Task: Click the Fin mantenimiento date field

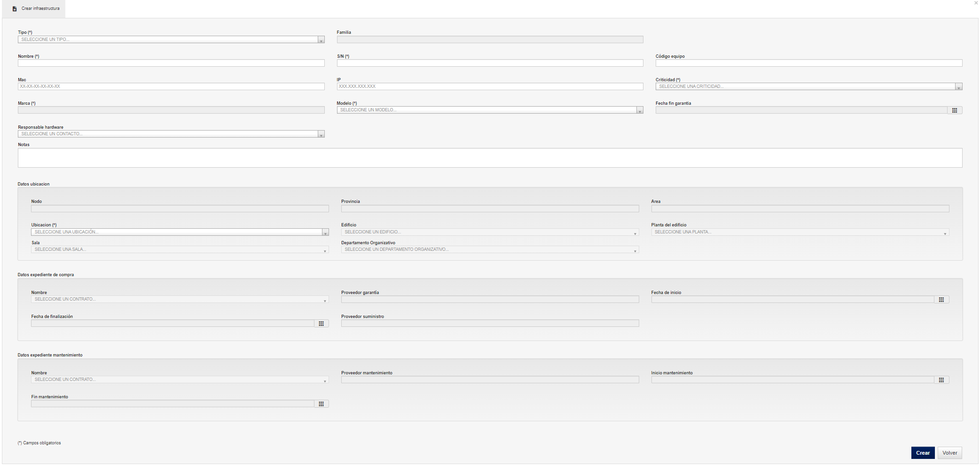Action: pyautogui.click(x=172, y=403)
